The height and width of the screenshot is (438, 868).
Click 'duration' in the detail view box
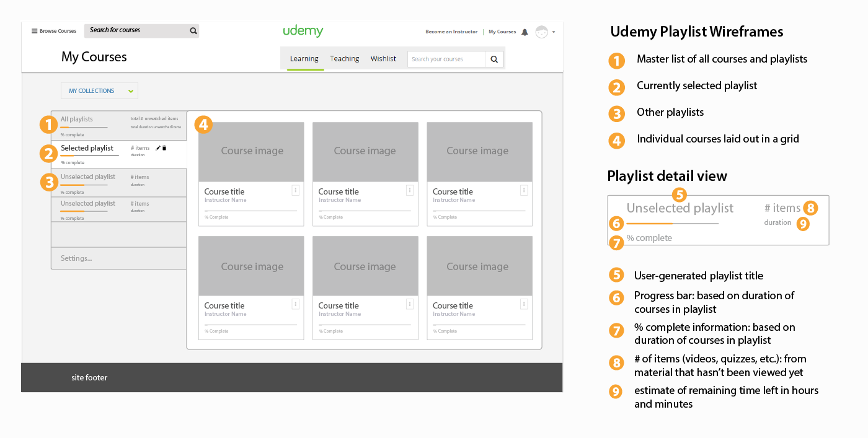pos(777,222)
